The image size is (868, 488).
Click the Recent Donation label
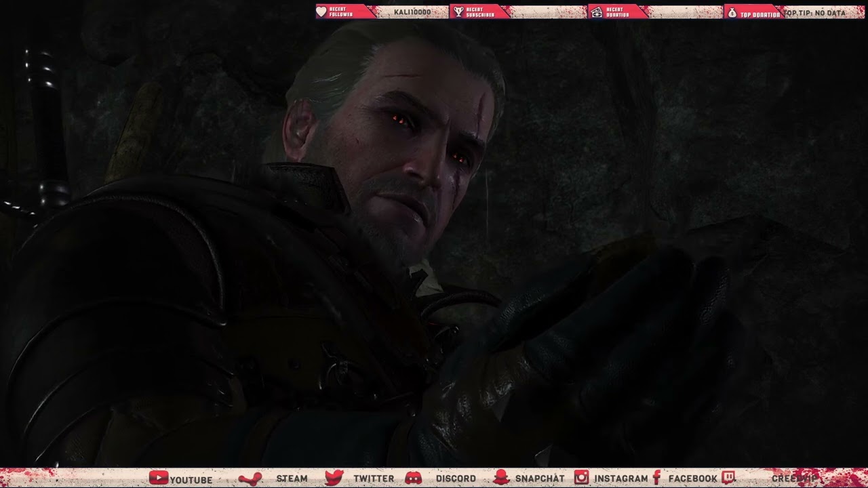618,12
